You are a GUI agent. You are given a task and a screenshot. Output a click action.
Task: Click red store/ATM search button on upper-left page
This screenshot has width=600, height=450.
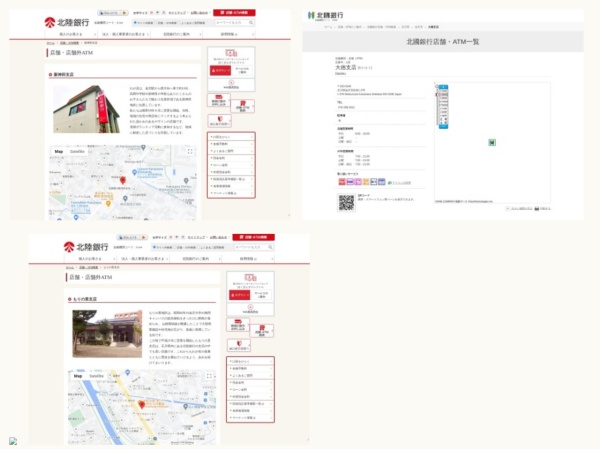pos(234,13)
